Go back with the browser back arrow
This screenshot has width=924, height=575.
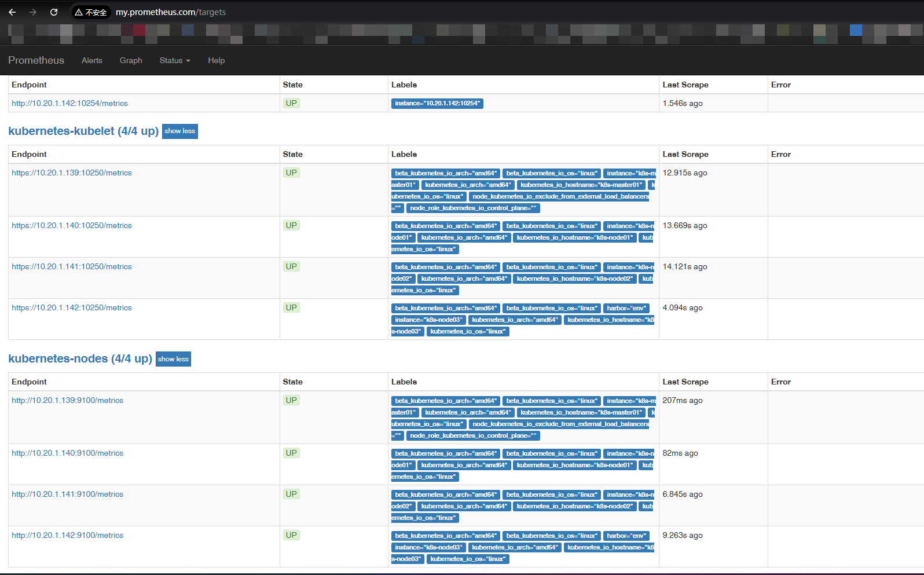[x=12, y=12]
